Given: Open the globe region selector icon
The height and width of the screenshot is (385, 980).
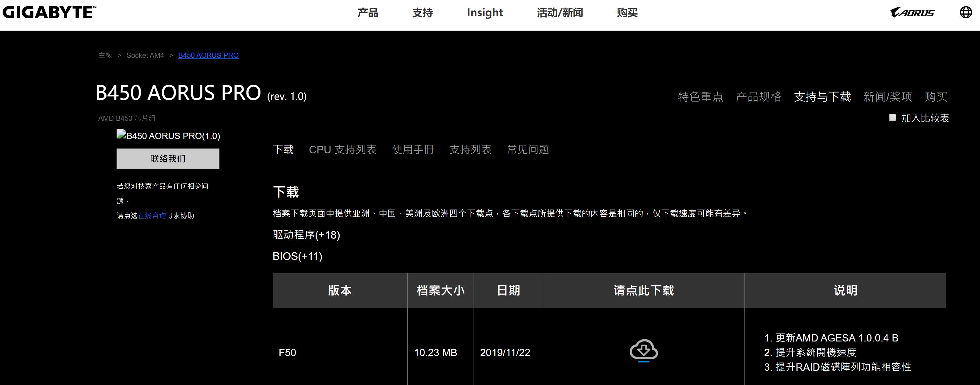Looking at the screenshot, I should click(x=965, y=12).
